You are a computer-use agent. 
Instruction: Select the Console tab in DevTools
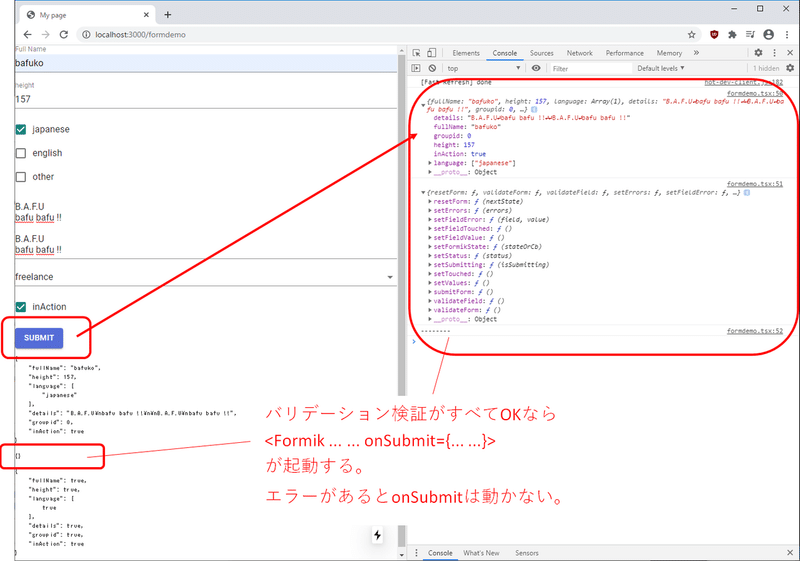505,53
